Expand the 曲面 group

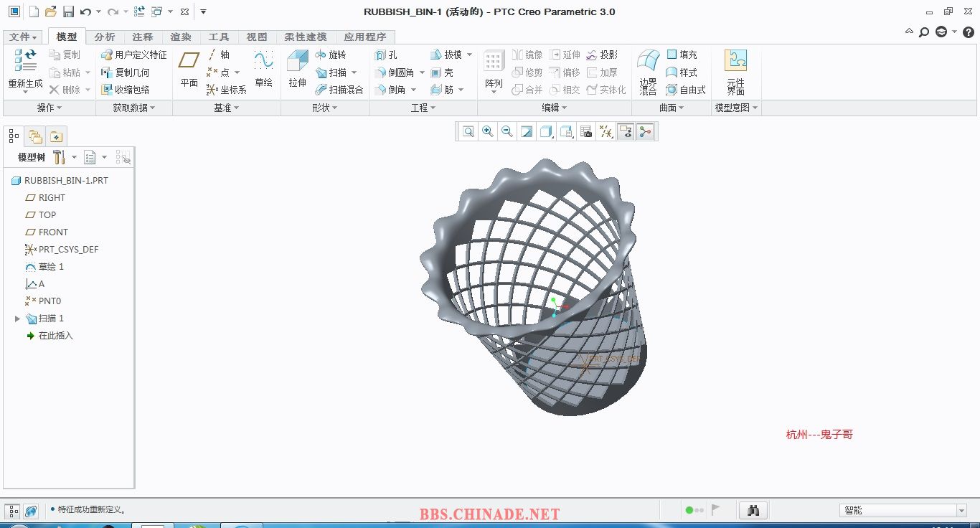point(672,108)
